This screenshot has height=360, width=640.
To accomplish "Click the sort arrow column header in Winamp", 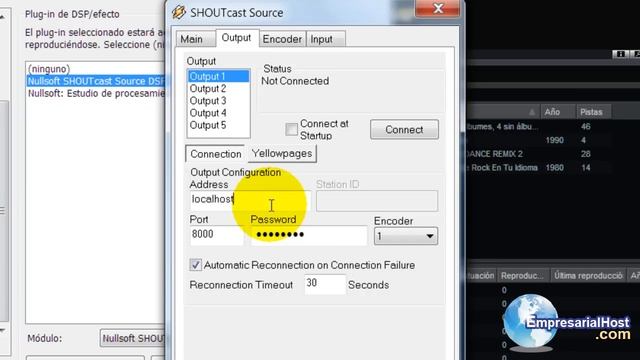I will click(x=503, y=112).
